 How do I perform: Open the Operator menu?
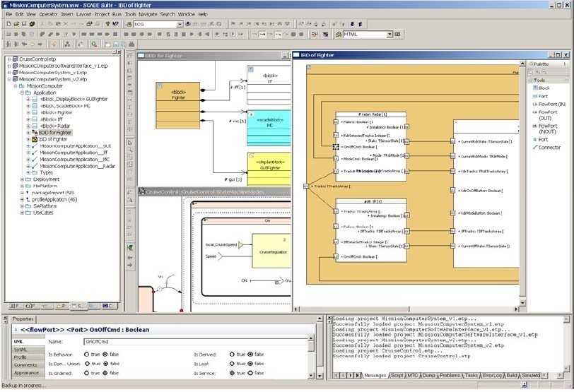point(48,14)
